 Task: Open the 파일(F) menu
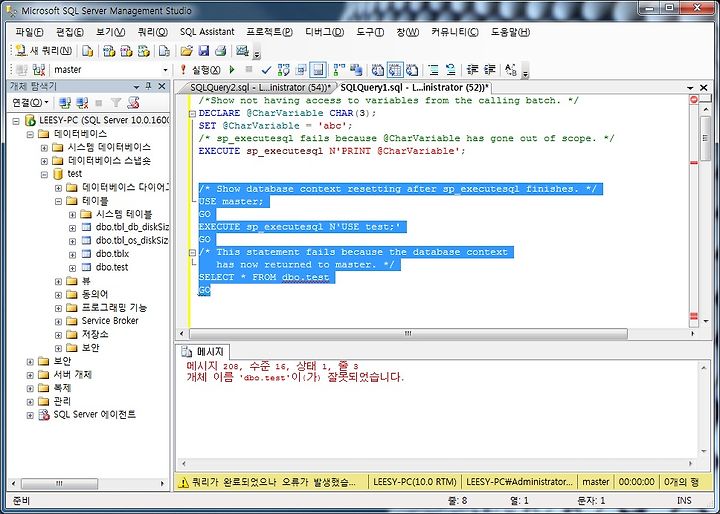(x=29, y=32)
